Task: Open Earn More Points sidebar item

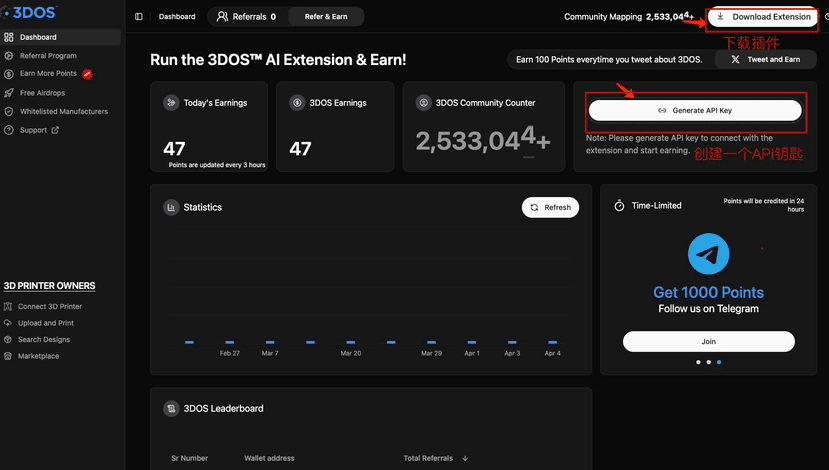Action: point(48,73)
